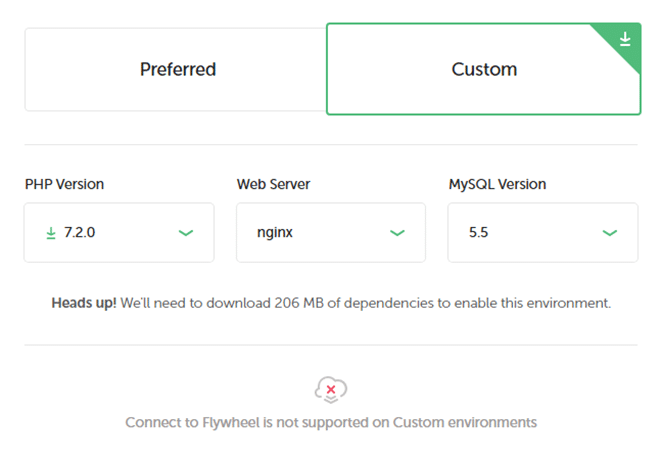Click the PHP Version label

point(64,184)
